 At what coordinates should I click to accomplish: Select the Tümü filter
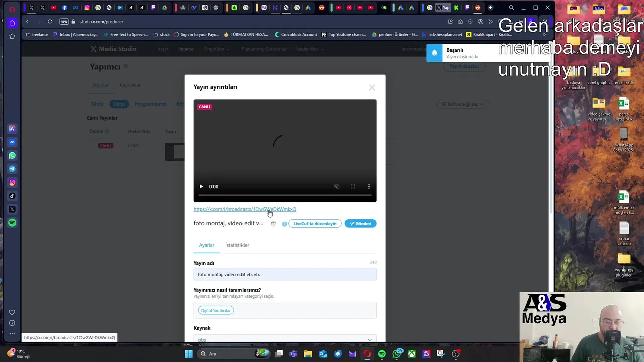coord(97,104)
